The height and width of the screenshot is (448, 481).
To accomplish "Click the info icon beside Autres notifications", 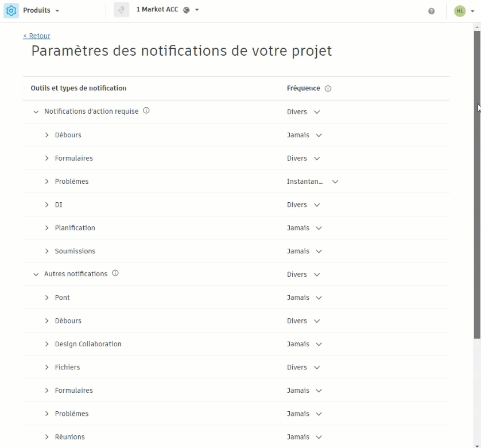I will [115, 273].
